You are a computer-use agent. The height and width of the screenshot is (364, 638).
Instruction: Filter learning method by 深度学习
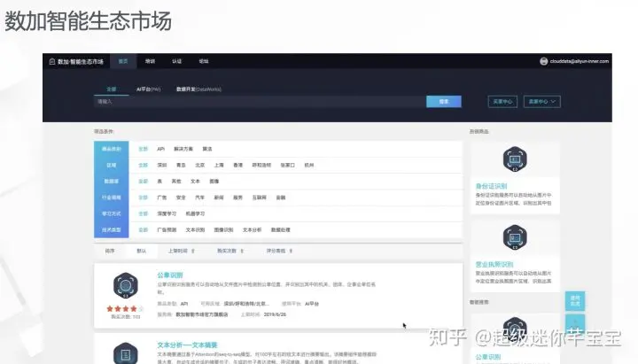click(167, 213)
